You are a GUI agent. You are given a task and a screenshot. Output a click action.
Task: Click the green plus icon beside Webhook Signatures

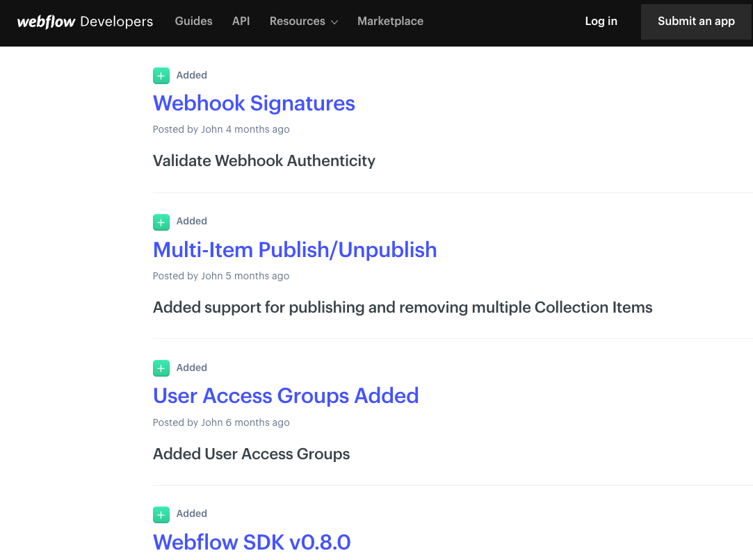click(161, 76)
